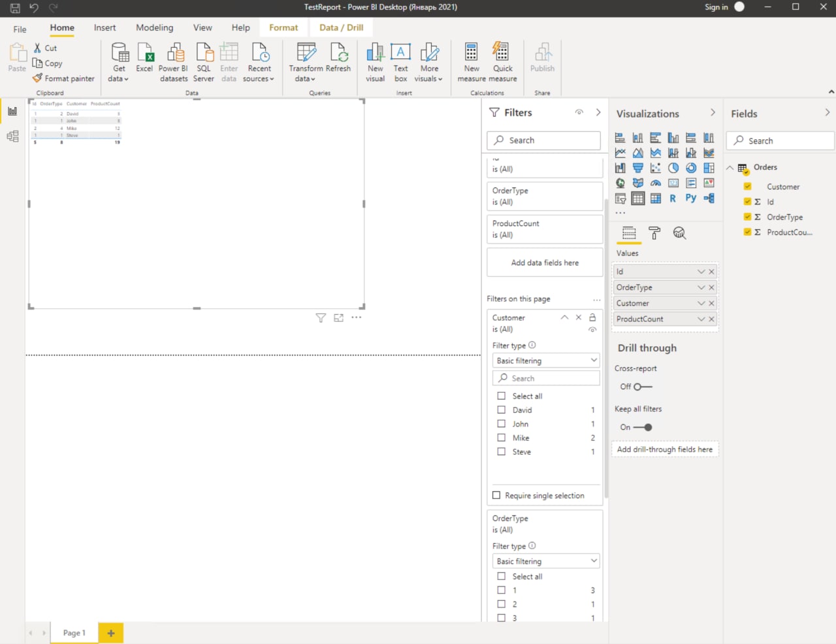Toggle the Keep all filters switch

[643, 427]
